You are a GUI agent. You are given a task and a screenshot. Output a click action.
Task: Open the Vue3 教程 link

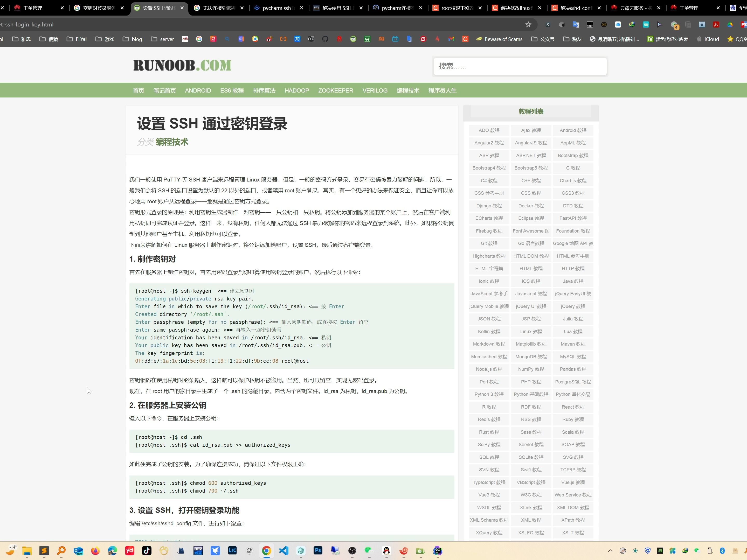[x=489, y=495]
